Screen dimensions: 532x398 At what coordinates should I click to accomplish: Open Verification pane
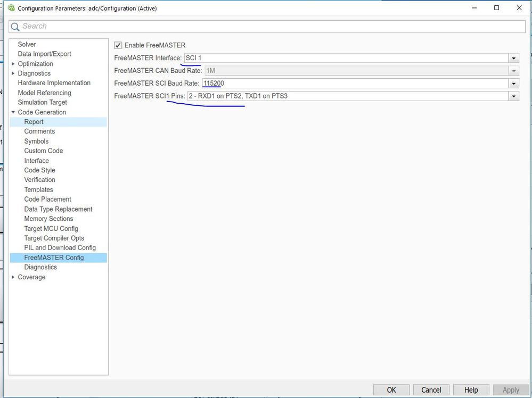[x=39, y=180]
